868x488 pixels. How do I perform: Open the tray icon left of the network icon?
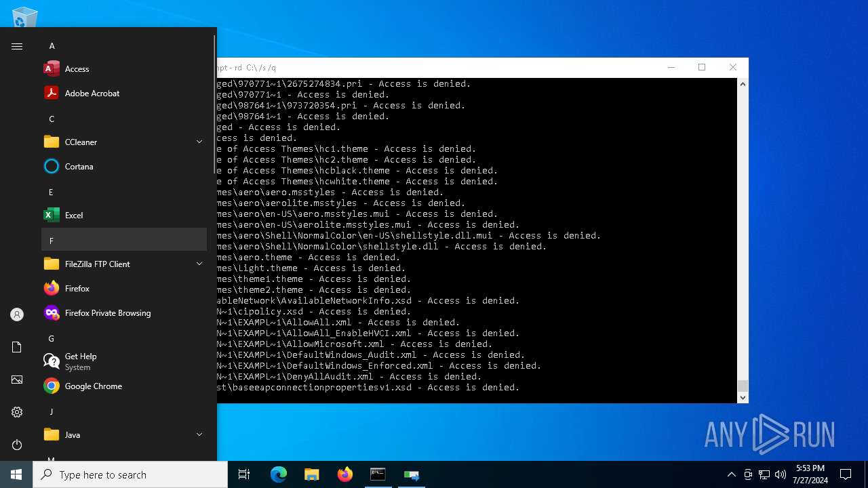click(748, 474)
